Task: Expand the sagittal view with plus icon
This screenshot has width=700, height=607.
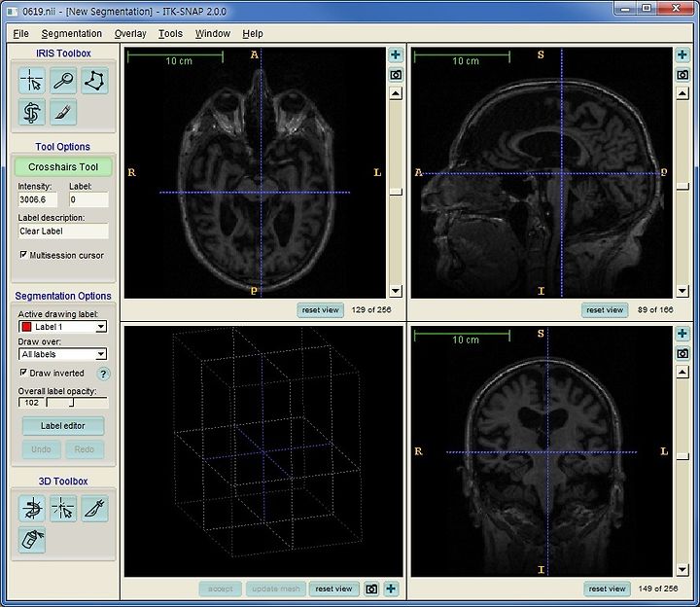Action: pos(682,54)
